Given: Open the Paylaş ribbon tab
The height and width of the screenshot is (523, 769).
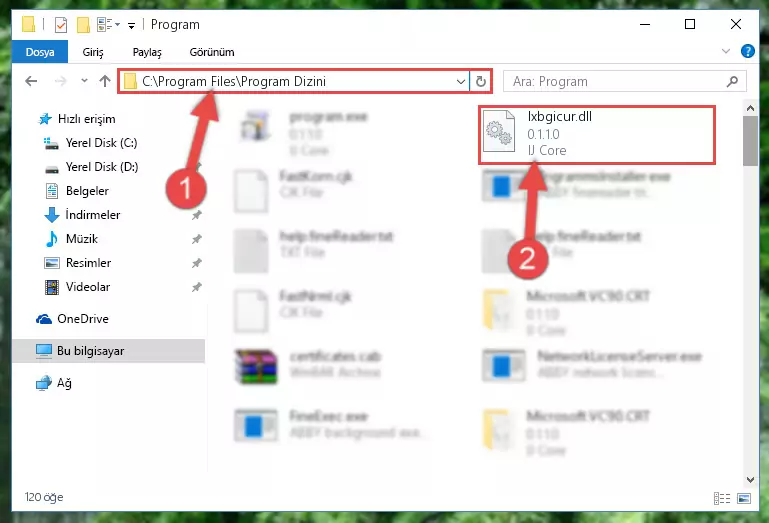Looking at the screenshot, I should pos(147,52).
